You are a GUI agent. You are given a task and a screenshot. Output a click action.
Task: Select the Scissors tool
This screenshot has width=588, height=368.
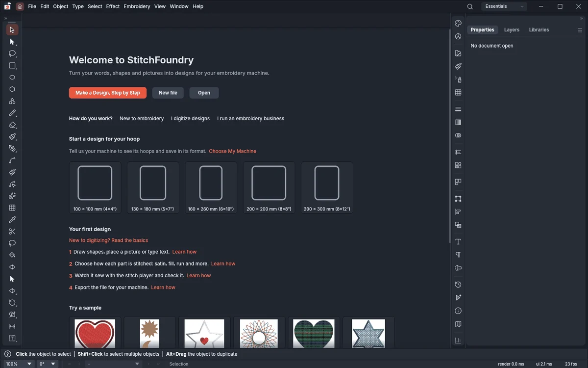coord(12,232)
